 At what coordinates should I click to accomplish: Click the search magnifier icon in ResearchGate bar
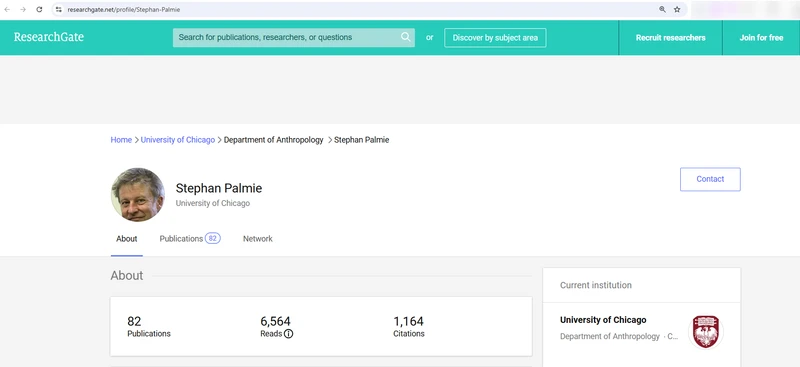(x=406, y=37)
